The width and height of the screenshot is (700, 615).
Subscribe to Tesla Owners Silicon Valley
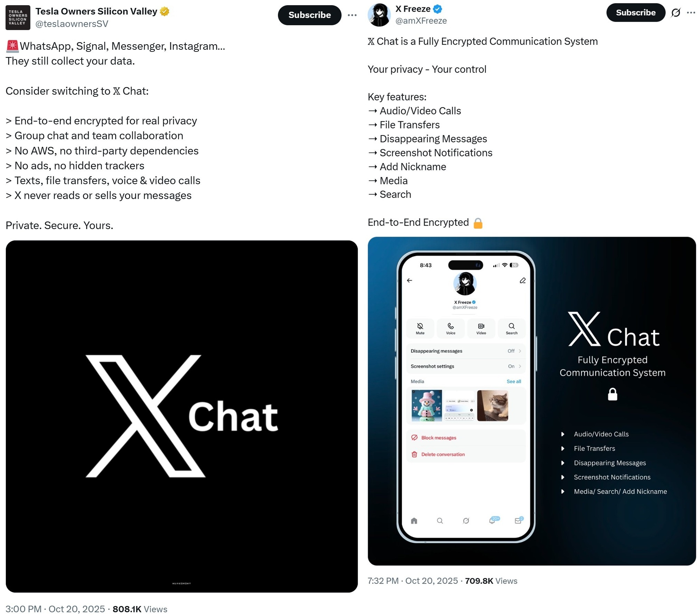click(x=309, y=15)
